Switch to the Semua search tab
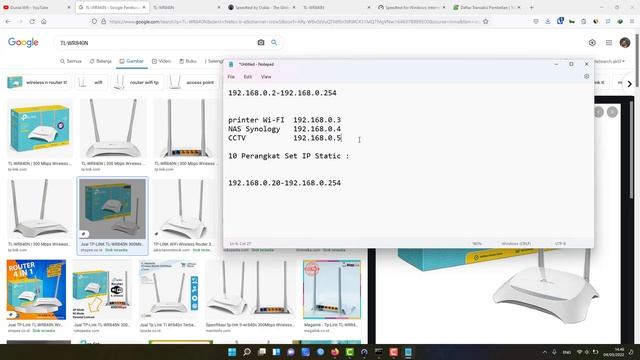 [71, 61]
